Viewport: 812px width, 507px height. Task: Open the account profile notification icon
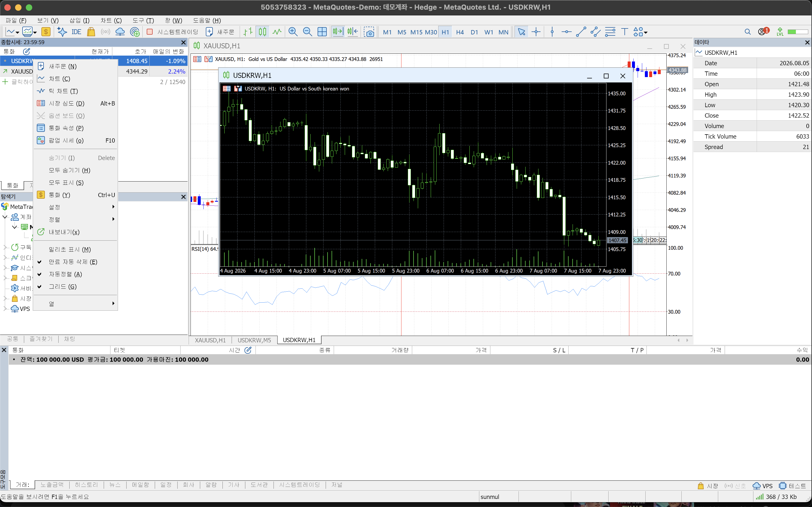point(763,31)
